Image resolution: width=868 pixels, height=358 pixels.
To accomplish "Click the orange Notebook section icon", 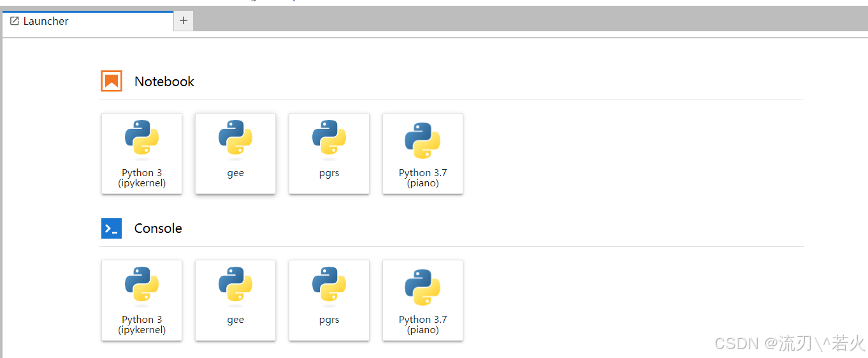I will (112, 81).
